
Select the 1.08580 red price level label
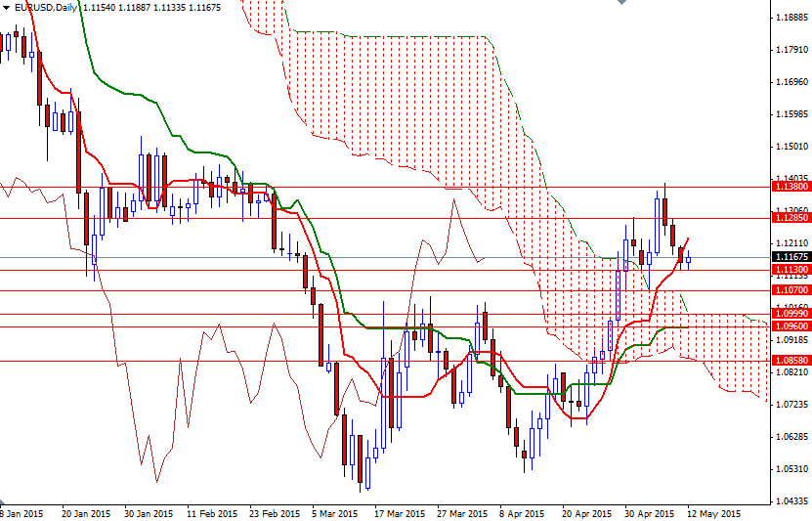pos(790,360)
